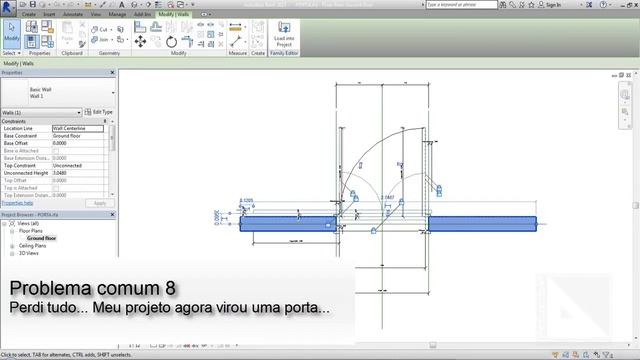Select the Text tool in quick access toolbar
The width and height of the screenshot is (640, 360).
pyautogui.click(x=122, y=4)
